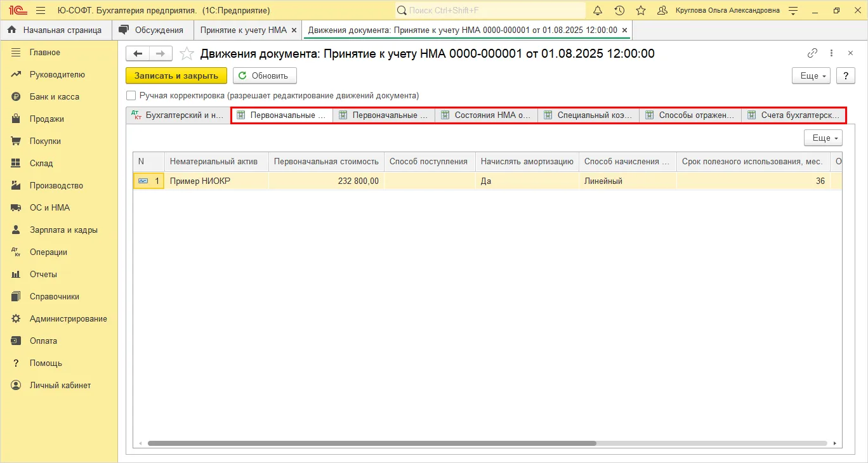Open the 1C main menu hamburger icon
This screenshot has height=463, width=868.
pyautogui.click(x=41, y=11)
